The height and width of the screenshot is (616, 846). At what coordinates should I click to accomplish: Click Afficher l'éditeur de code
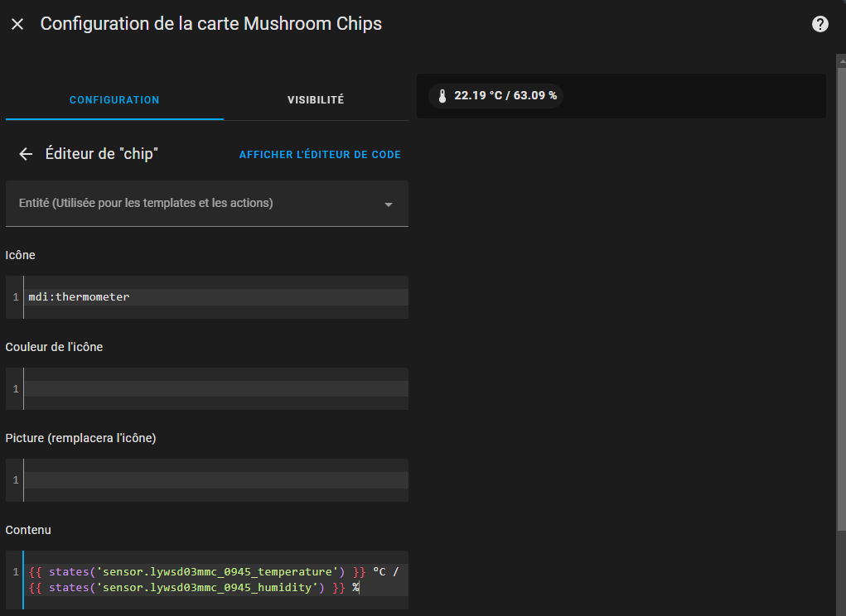click(320, 155)
